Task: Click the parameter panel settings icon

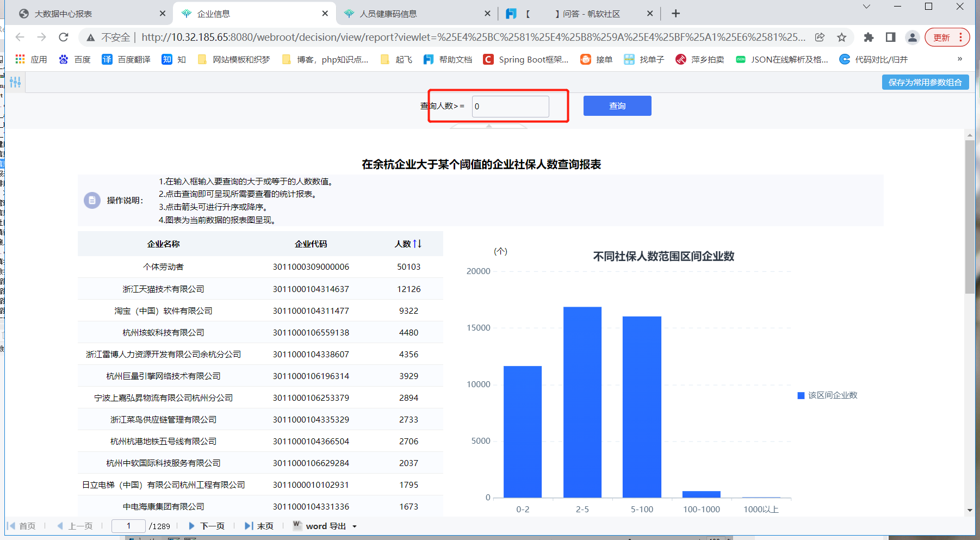Action: pos(15,82)
